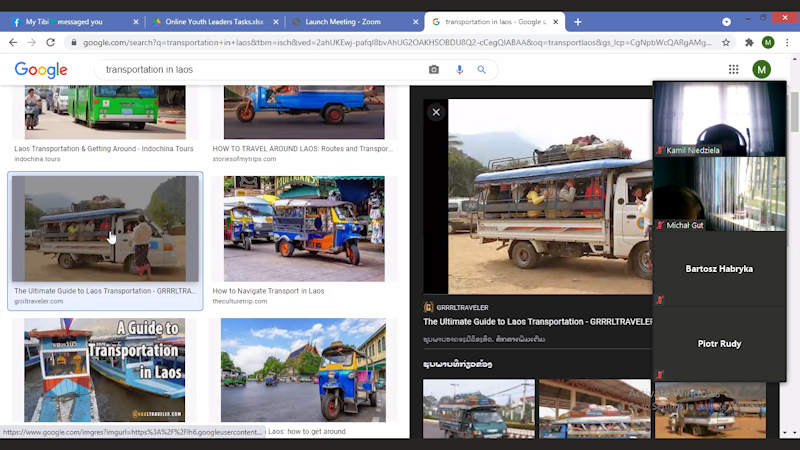800x450 pixels.
Task: Click The Ultimate Guide to Laos Transportation result title
Action: pos(105,291)
